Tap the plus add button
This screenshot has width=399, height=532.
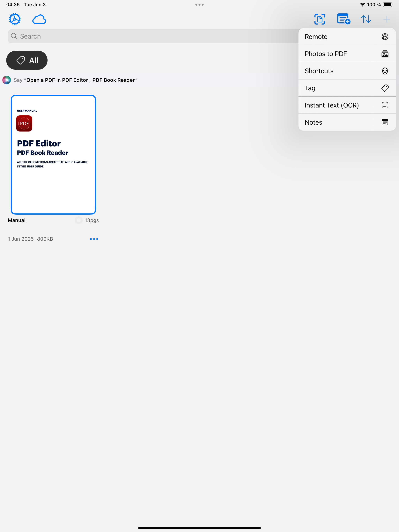point(387,19)
